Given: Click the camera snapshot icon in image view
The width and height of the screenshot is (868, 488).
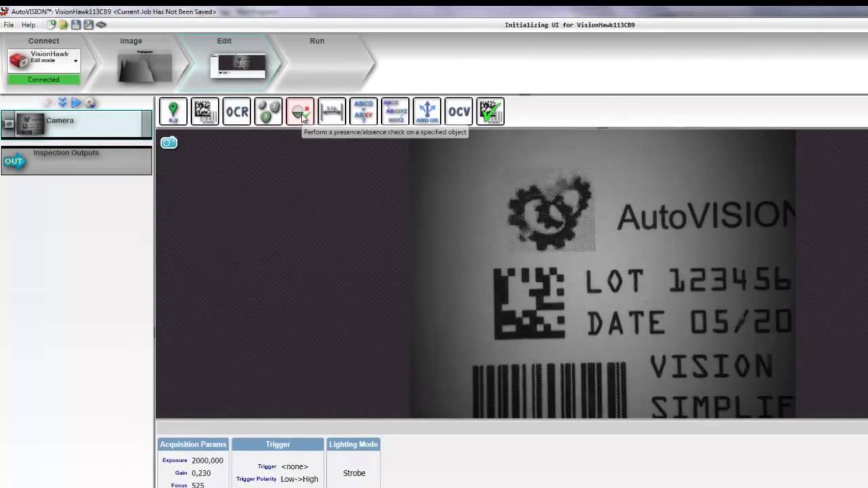Looking at the screenshot, I should 169,142.
